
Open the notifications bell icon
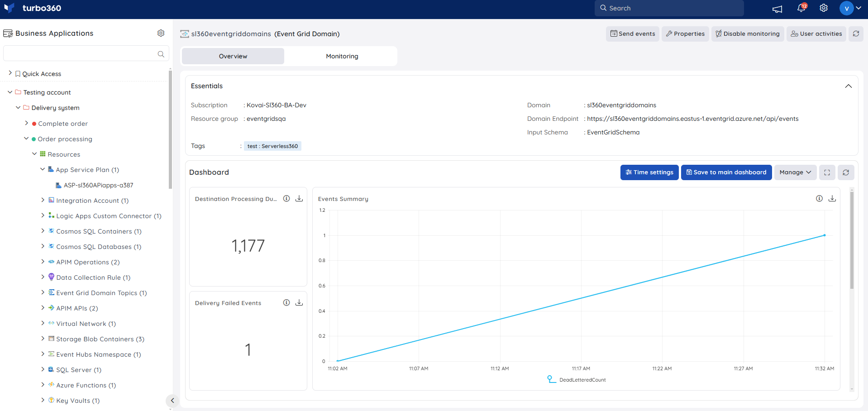point(801,8)
